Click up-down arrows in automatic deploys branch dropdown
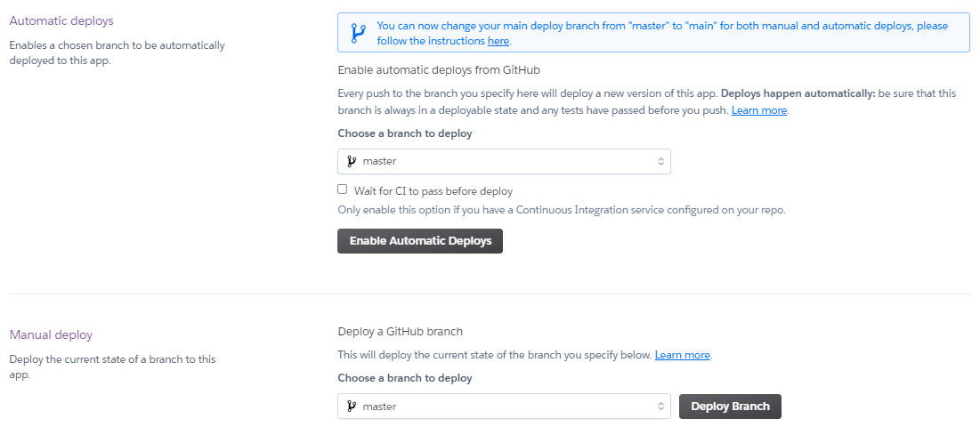Screen dimensions: 980x435 pos(660,161)
